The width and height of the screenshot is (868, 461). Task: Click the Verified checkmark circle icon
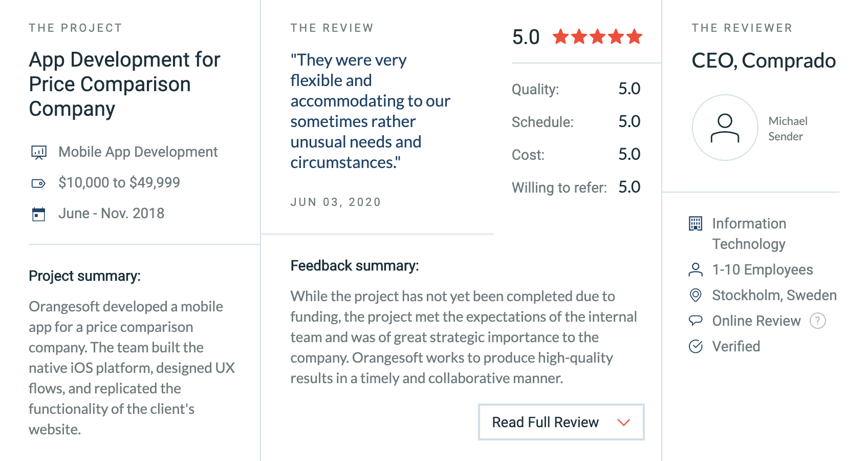point(696,347)
